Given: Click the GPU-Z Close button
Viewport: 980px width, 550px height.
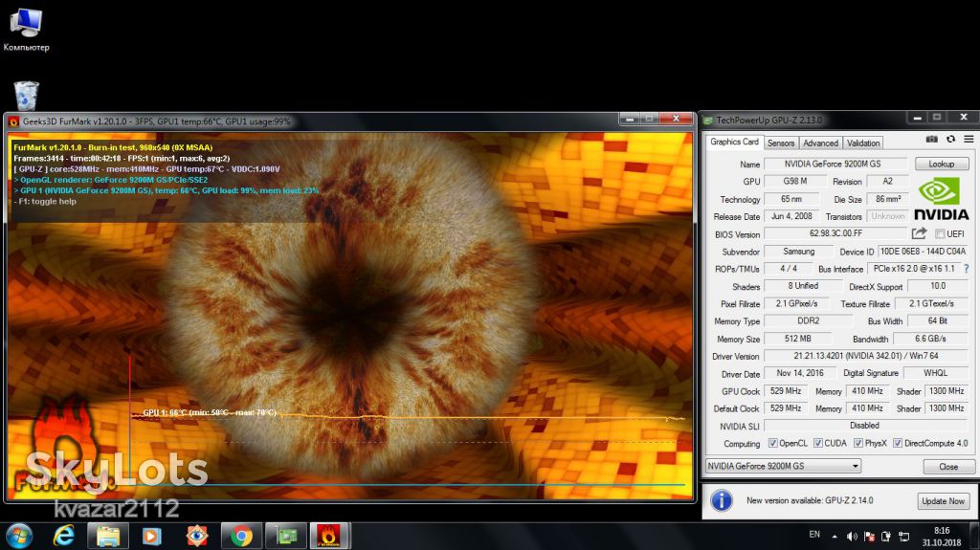Looking at the screenshot, I should [948, 466].
